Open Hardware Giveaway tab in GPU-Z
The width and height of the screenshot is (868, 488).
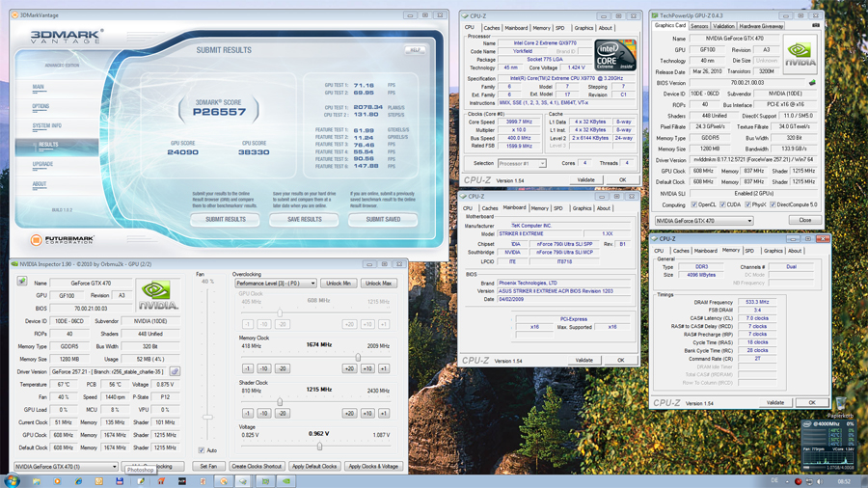[761, 26]
